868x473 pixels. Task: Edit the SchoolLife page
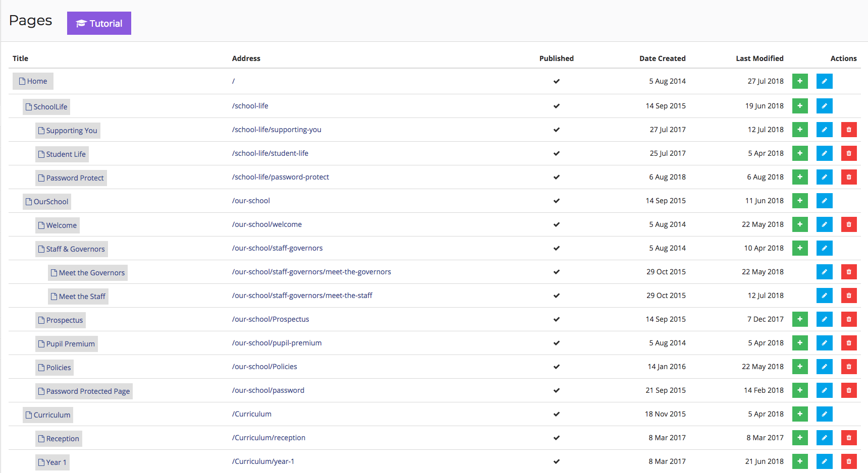click(x=824, y=106)
